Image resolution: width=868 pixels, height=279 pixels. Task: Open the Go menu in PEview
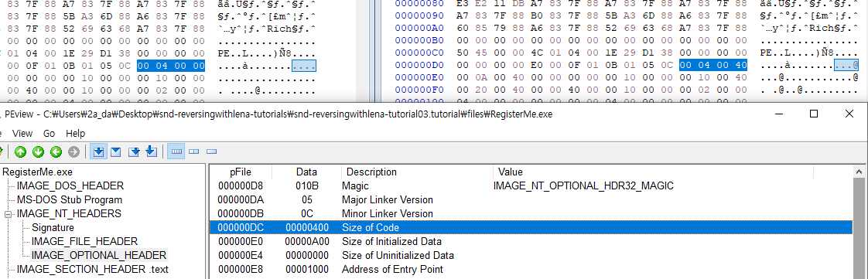pyautogui.click(x=49, y=134)
